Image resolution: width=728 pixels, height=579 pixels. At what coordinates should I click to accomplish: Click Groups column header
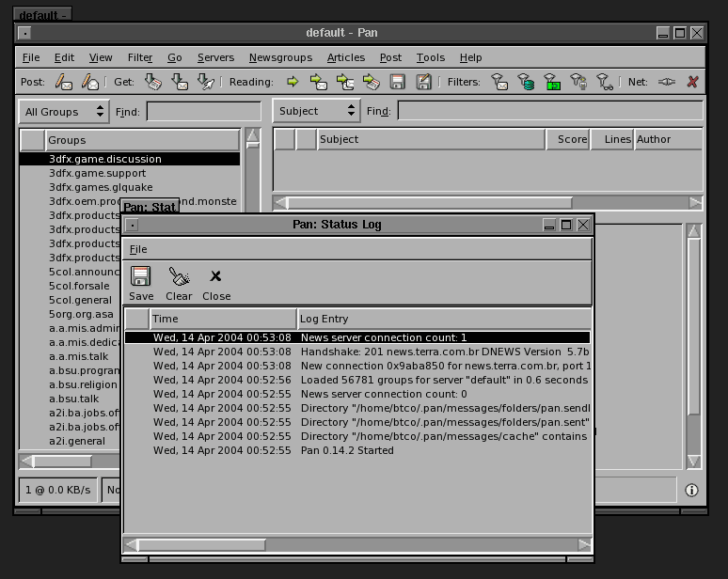[x=142, y=140]
